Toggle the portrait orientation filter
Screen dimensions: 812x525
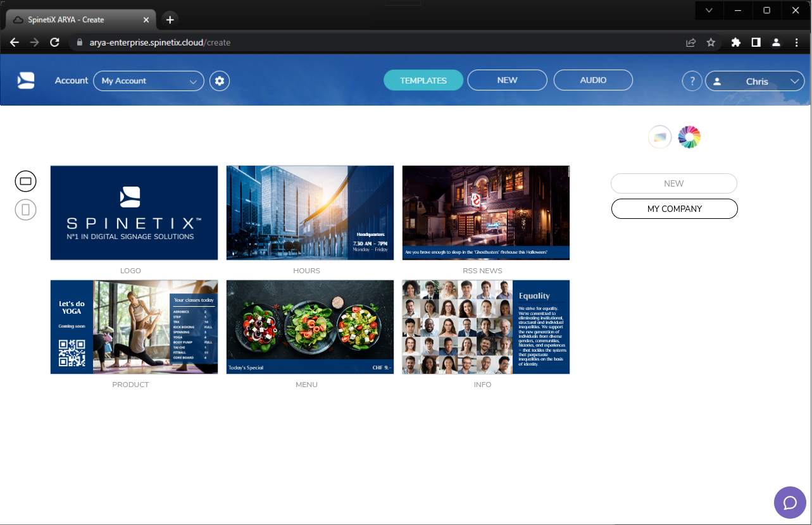click(25, 209)
